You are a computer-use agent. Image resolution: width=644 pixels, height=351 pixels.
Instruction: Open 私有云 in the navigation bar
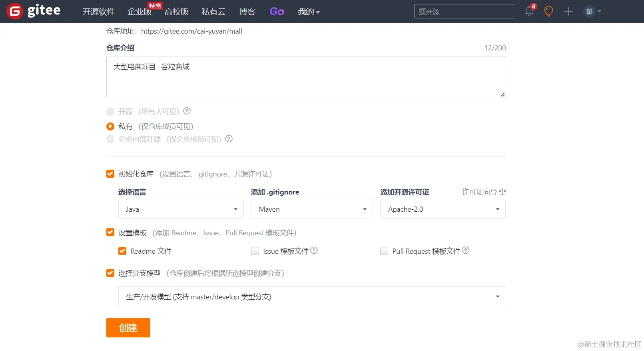pyautogui.click(x=213, y=12)
